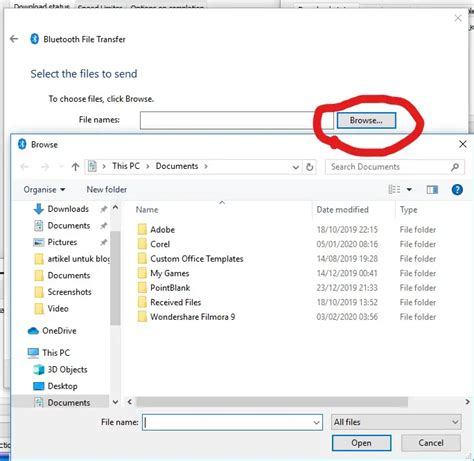Select Downloads in the navigation pane
Screen dimensions: 474x461
[68, 209]
